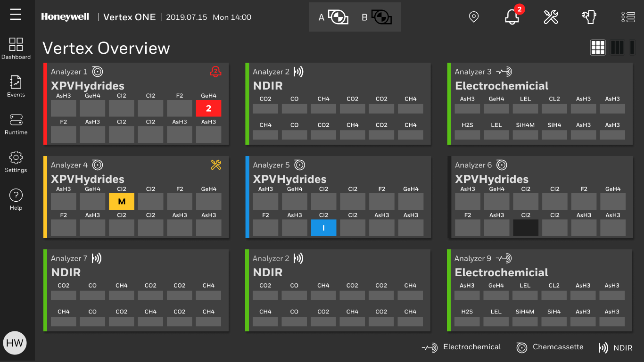The height and width of the screenshot is (362, 644).
Task: Select pump A status icon
Action: 338,17
